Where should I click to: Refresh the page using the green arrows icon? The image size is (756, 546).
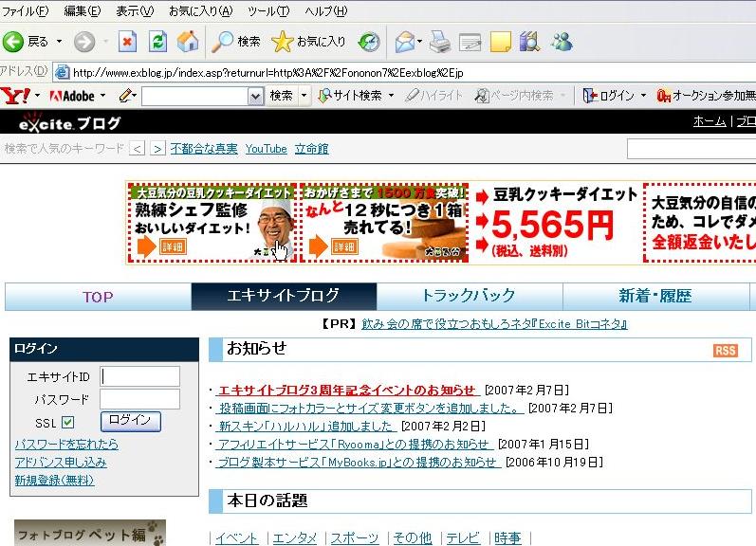[x=157, y=42]
